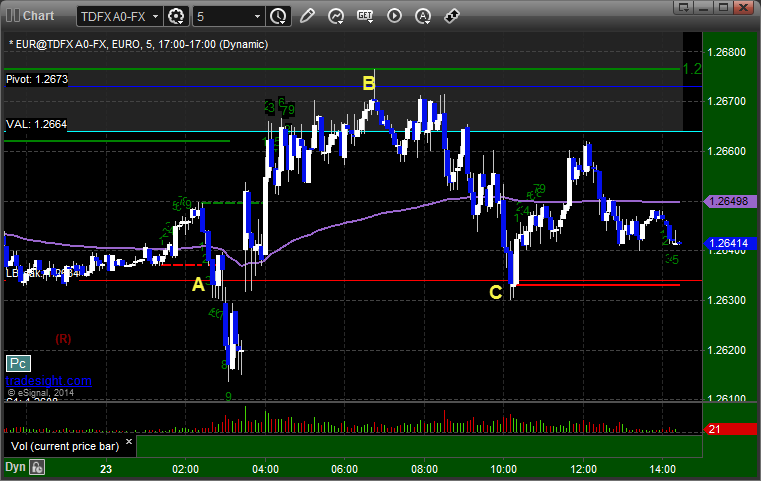Maximize the chart window

tap(724, 7)
